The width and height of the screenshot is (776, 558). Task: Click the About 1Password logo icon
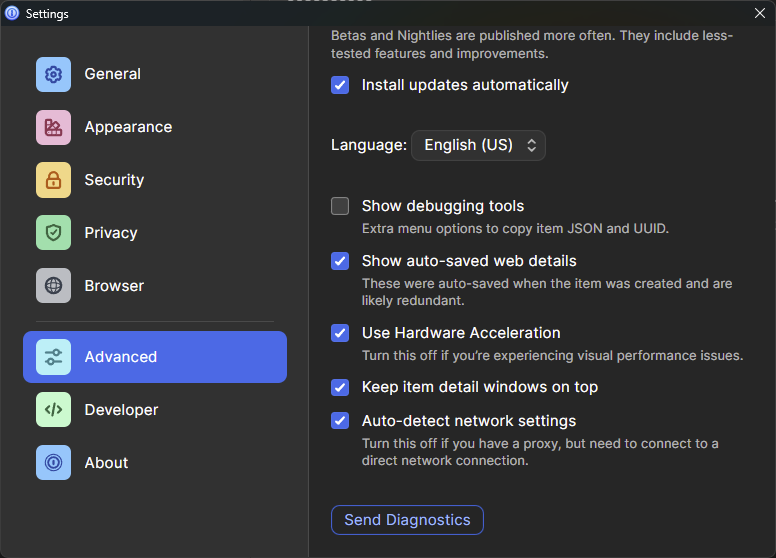[53, 463]
